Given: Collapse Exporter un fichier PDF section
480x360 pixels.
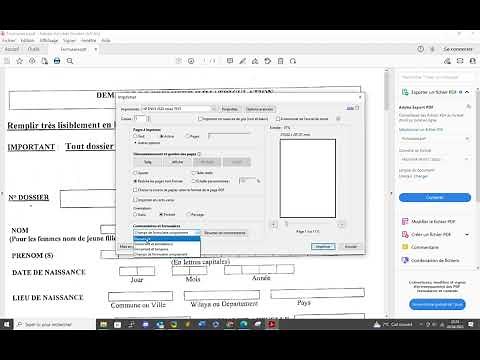Looking at the screenshot, I should point(467,92).
